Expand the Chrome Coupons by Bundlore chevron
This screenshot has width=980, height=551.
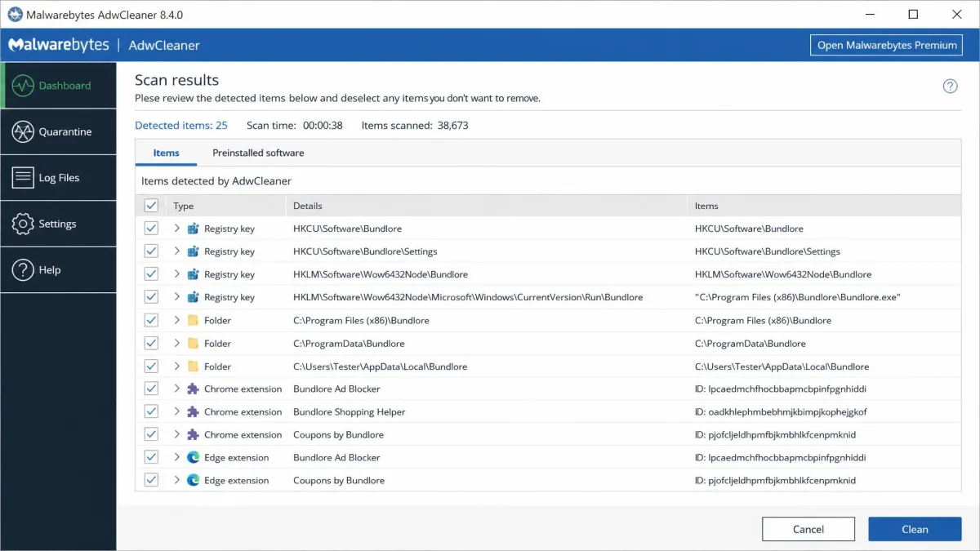(x=177, y=434)
